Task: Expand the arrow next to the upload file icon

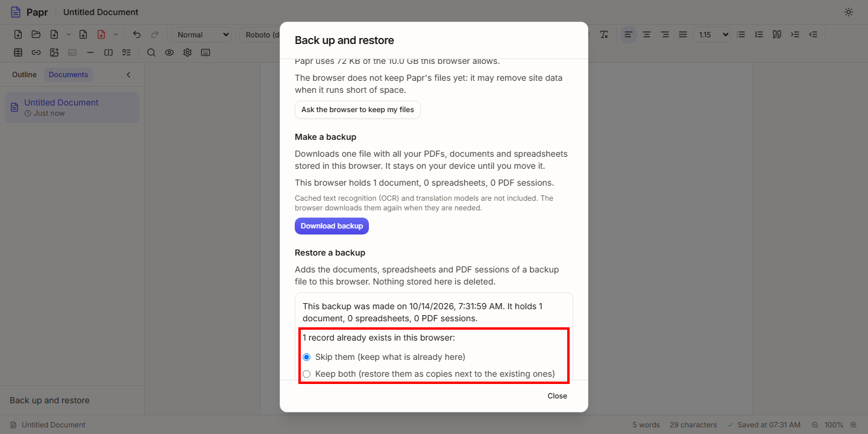Action: tap(69, 34)
